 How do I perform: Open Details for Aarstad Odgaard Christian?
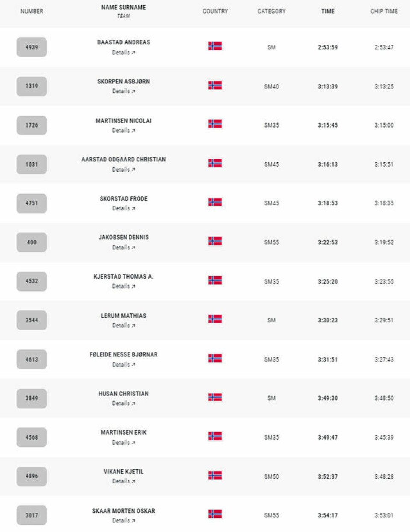123,170
